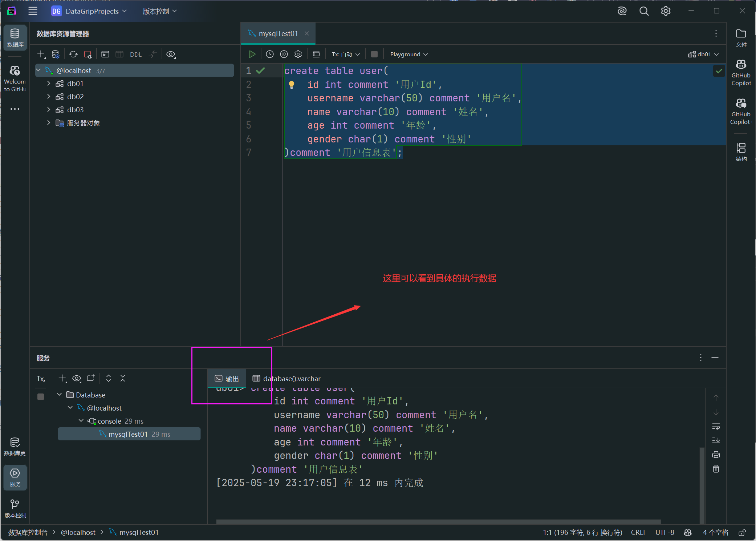The image size is (756, 541).
Task: Click the green Execute query button
Action: point(252,54)
